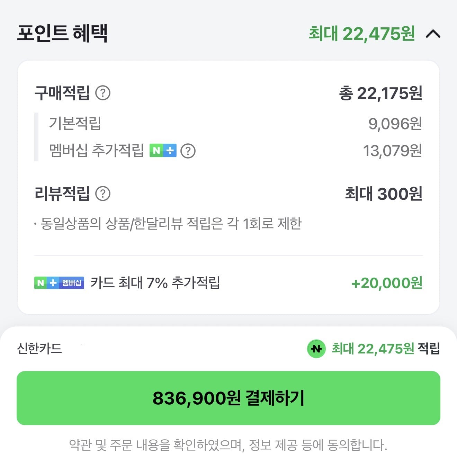Tap the 최대 22,475원 header amount
Image resolution: width=457 pixels, height=476 pixels.
361,34
